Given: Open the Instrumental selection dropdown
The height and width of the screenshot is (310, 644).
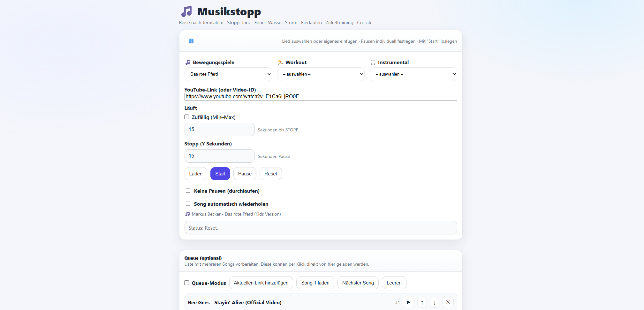Looking at the screenshot, I should point(413,74).
